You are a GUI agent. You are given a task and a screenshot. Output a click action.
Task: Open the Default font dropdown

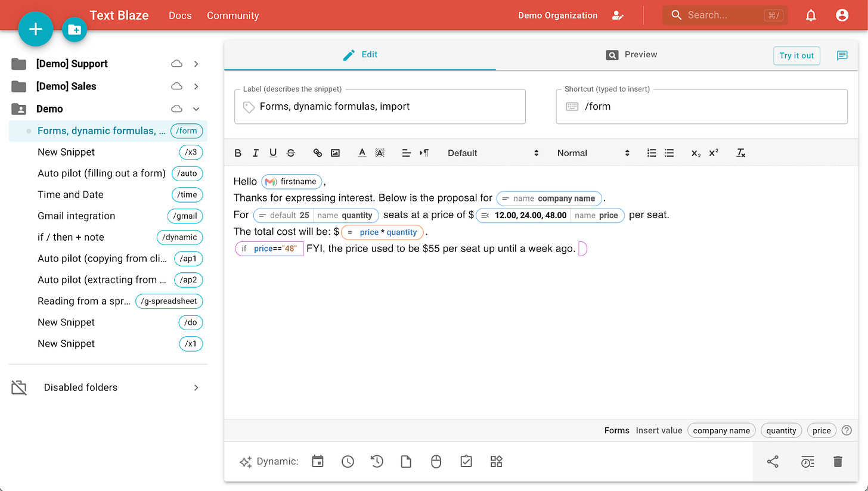point(493,153)
